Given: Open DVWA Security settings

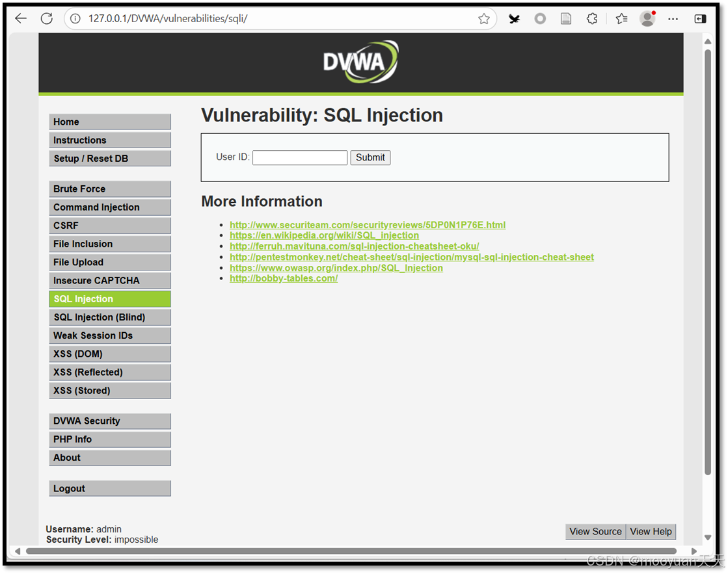Looking at the screenshot, I should tap(110, 421).
